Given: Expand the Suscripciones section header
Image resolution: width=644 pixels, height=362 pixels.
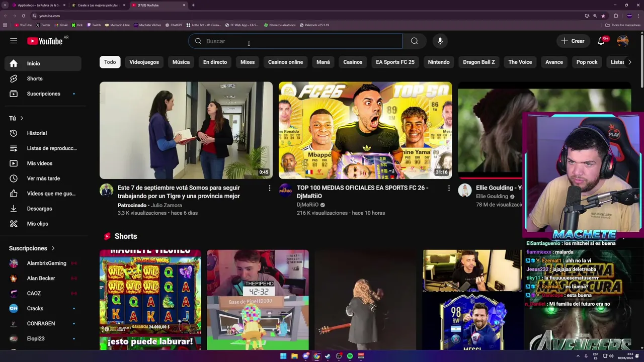Looking at the screenshot, I should point(32,248).
